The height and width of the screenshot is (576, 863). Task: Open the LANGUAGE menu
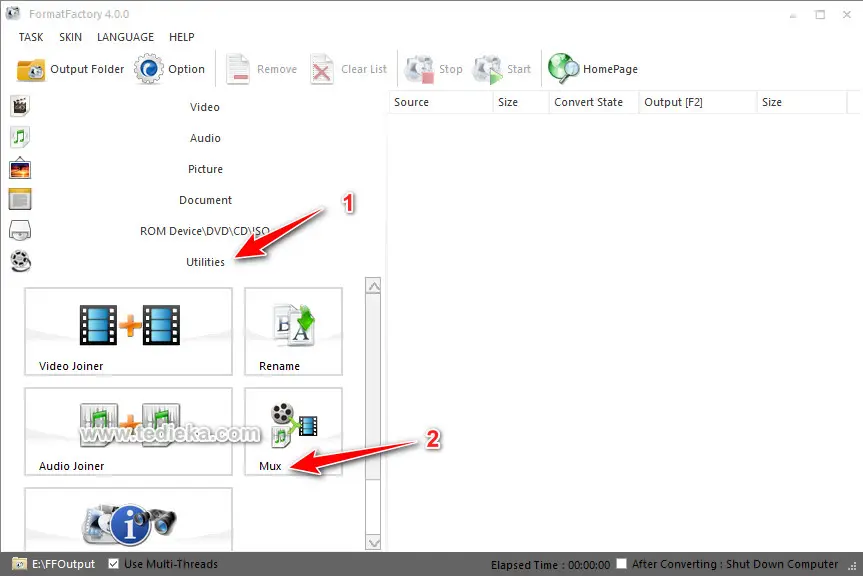click(125, 37)
